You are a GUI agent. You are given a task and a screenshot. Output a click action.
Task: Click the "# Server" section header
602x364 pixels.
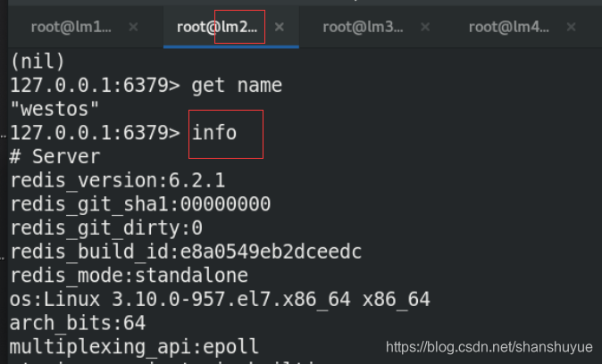coord(54,156)
